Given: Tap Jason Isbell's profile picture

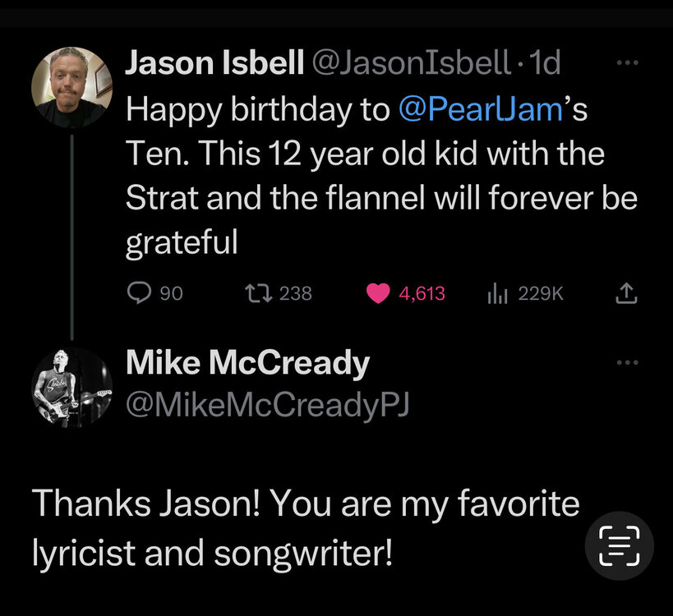Looking at the screenshot, I should click(x=71, y=86).
